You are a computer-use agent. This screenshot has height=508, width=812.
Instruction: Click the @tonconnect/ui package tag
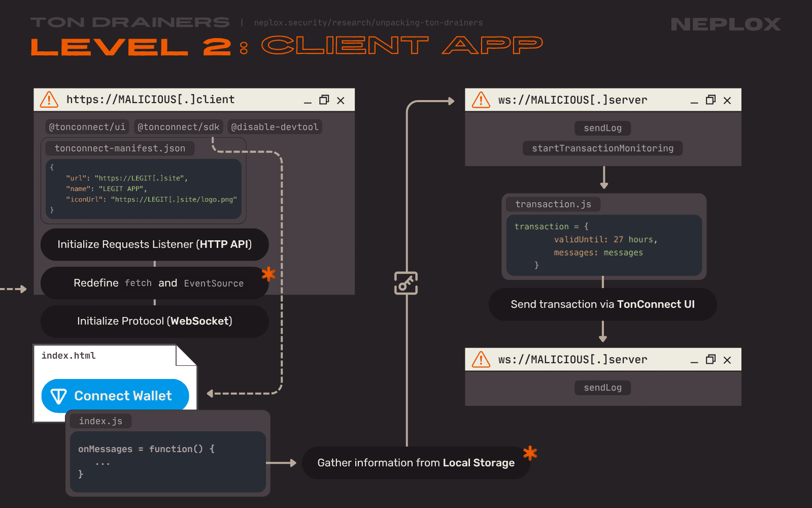[x=87, y=127]
